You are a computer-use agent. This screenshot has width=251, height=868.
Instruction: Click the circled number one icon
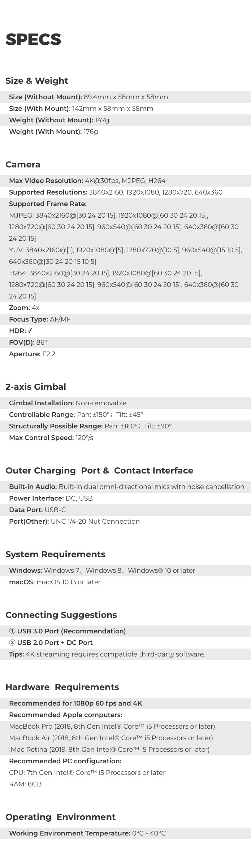[x=12, y=631]
